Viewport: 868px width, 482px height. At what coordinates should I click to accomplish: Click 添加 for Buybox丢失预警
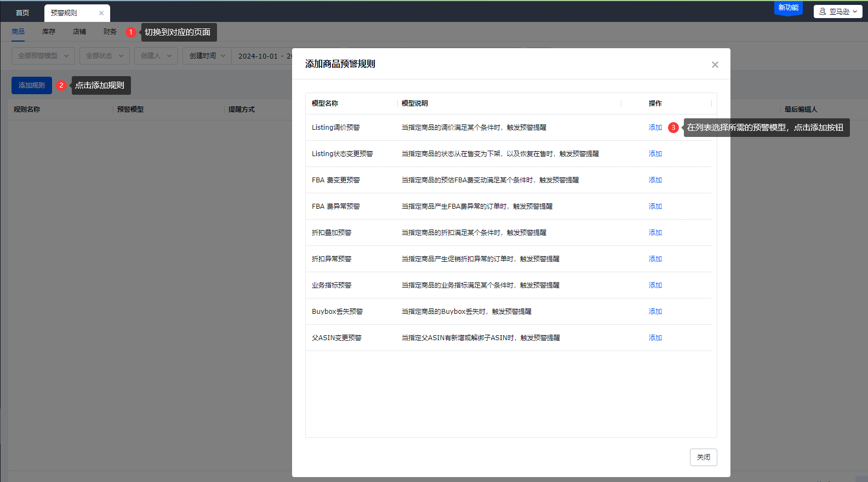pos(655,312)
